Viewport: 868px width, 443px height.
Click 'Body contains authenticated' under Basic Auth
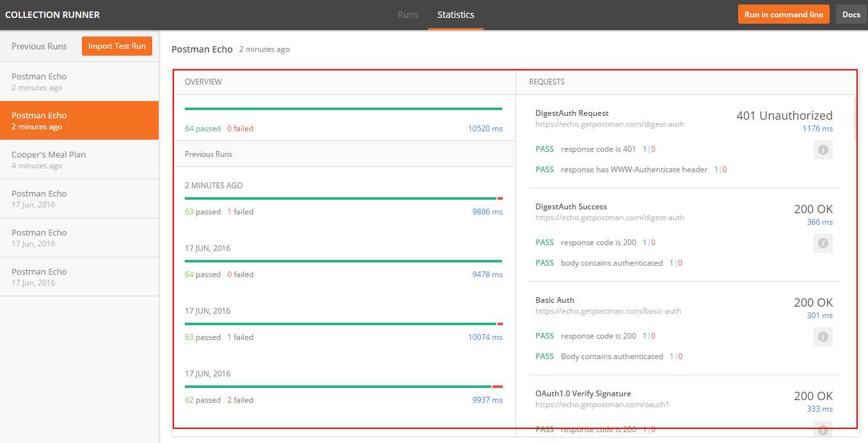[612, 357]
